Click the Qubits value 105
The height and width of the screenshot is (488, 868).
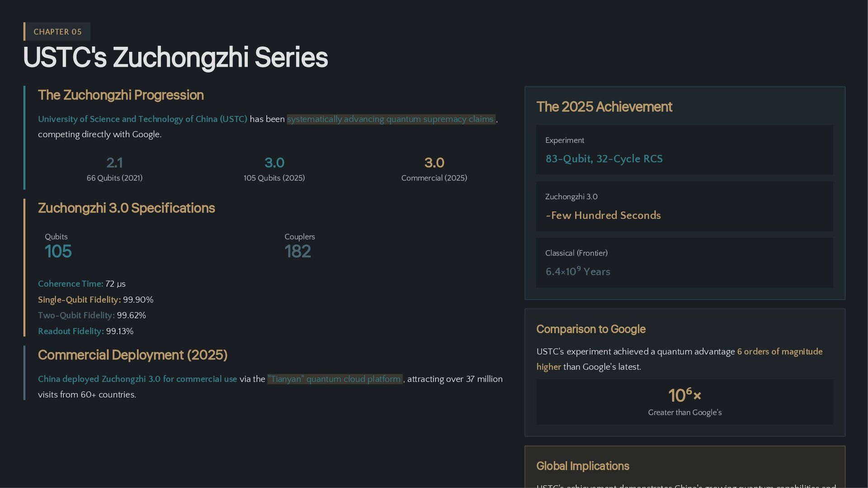58,252
